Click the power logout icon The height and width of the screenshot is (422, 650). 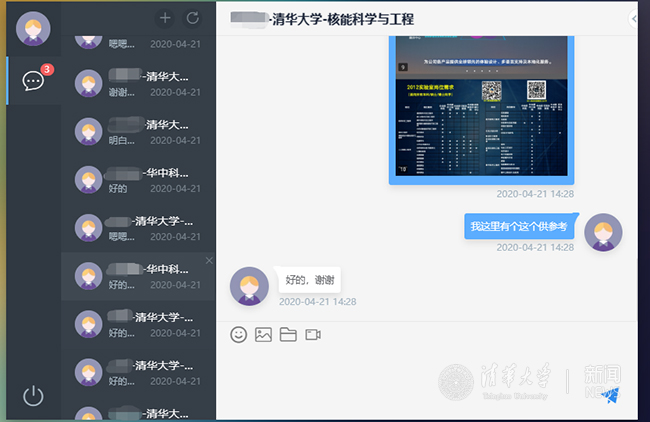(33, 395)
